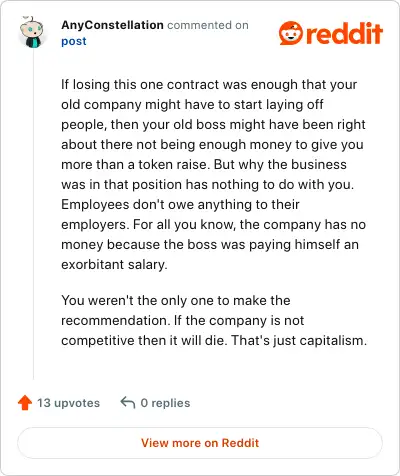Follow the blue "post" link
This screenshot has width=400, height=476.
74,41
